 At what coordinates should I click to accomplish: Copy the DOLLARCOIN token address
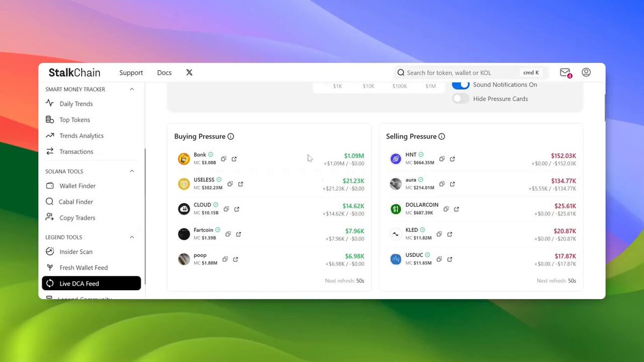point(446,209)
